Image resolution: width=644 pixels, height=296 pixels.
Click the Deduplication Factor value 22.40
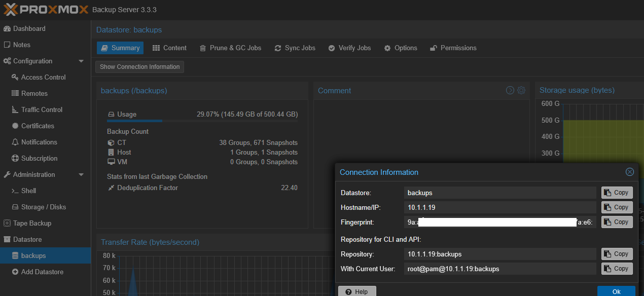pos(289,188)
